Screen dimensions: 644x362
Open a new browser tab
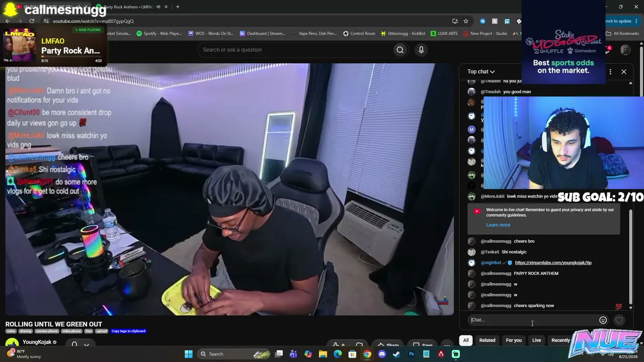point(178,7)
